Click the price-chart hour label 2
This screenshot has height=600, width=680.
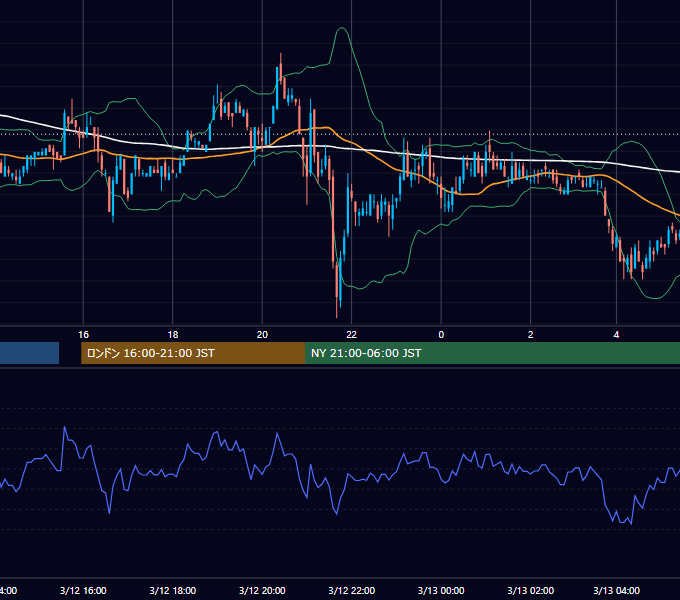[530, 334]
